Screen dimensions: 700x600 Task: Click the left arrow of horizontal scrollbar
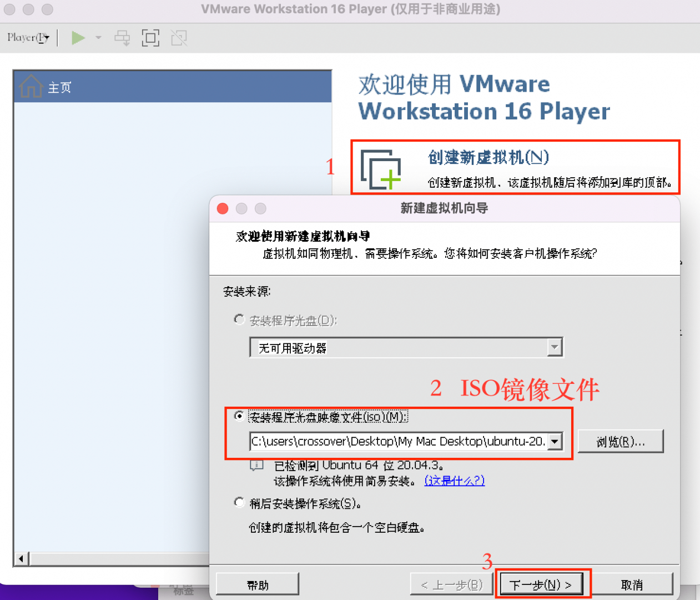coord(20,559)
